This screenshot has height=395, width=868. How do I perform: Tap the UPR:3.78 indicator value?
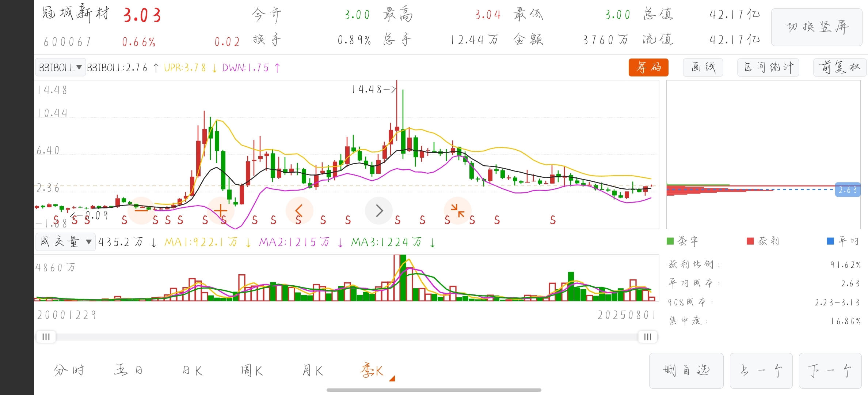[185, 68]
